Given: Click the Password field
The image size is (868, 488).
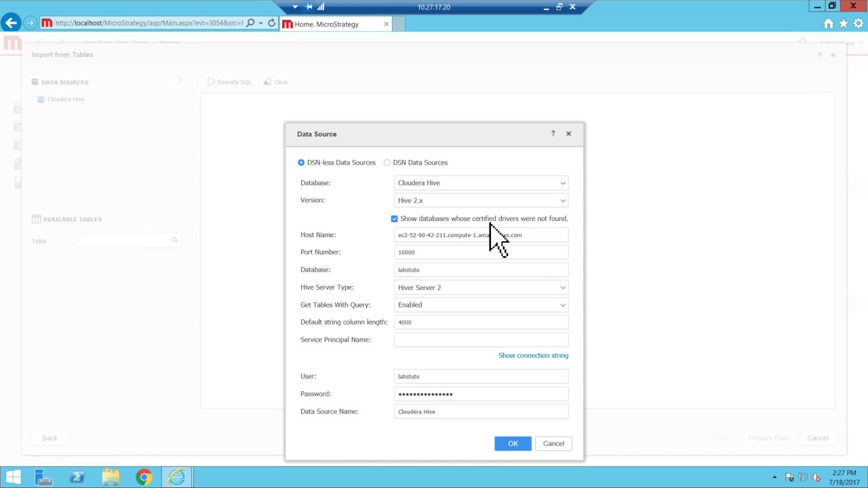Looking at the screenshot, I should tap(481, 394).
